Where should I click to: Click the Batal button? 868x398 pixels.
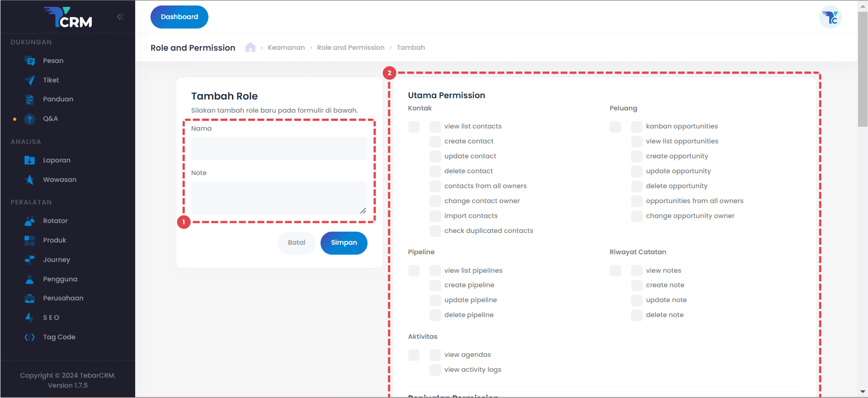(297, 243)
